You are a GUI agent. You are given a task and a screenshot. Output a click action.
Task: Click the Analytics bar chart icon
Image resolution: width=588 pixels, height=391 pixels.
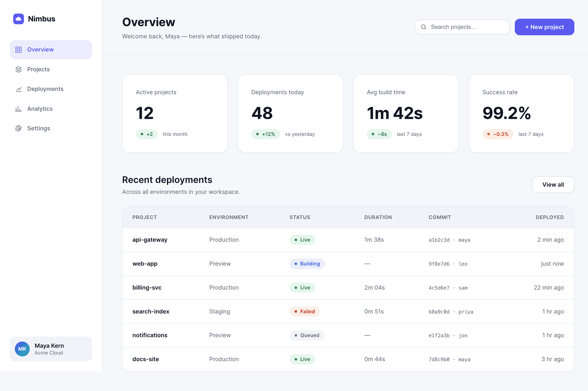(x=19, y=109)
